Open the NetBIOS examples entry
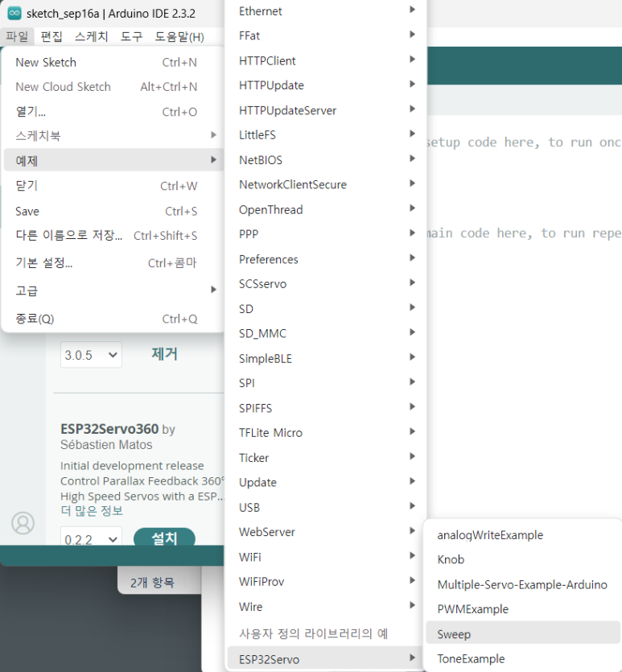The image size is (622, 672). tap(326, 160)
